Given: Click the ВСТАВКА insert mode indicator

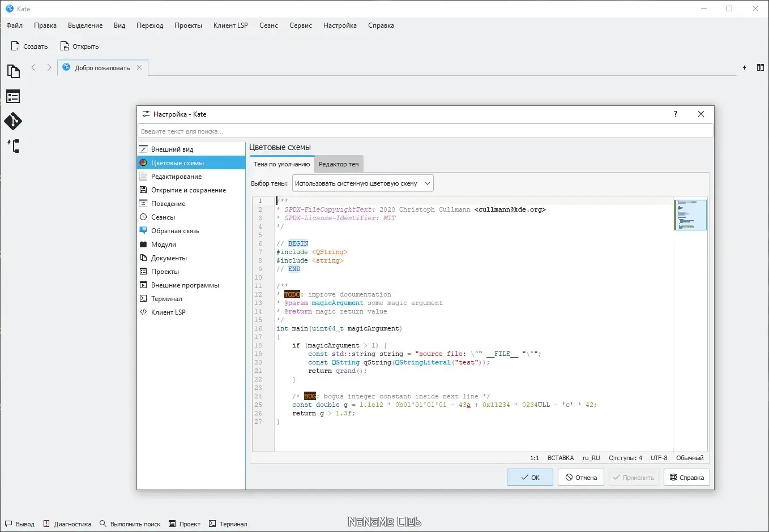Looking at the screenshot, I should point(561,458).
